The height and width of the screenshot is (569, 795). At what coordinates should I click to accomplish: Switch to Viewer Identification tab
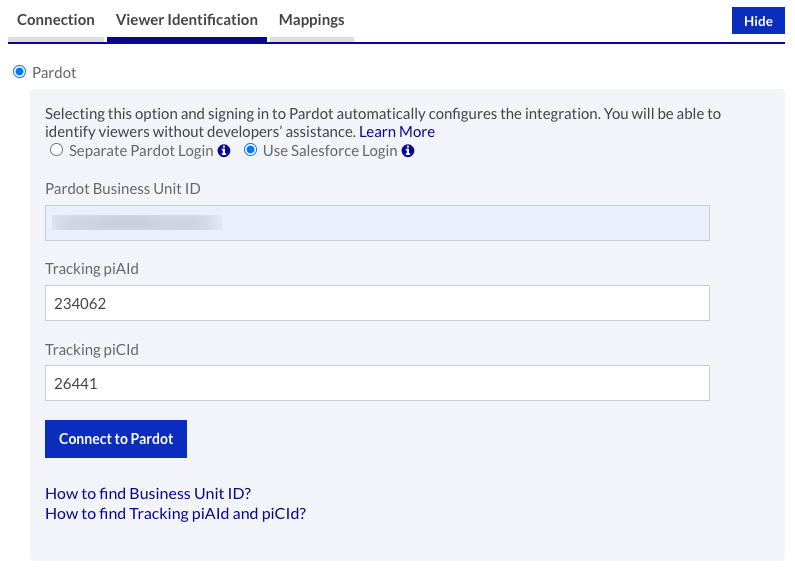pos(187,20)
